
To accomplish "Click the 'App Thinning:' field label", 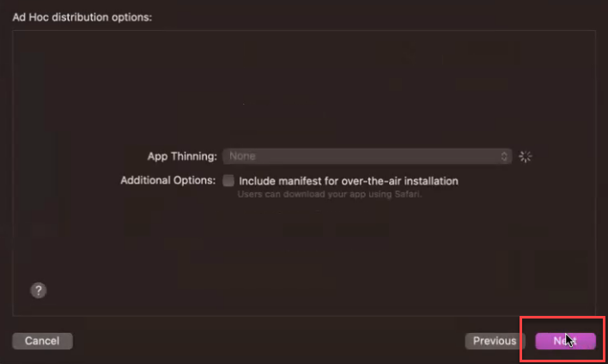I will [x=182, y=156].
